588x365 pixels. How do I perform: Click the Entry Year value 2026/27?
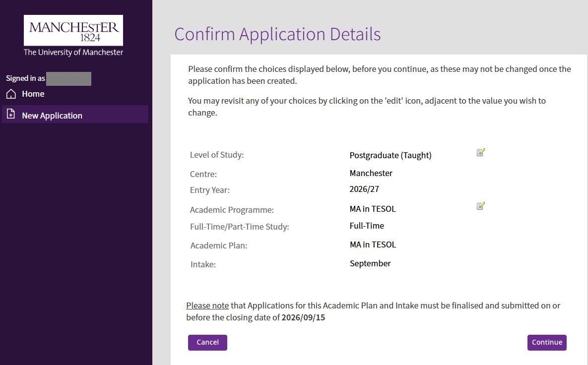(x=364, y=189)
